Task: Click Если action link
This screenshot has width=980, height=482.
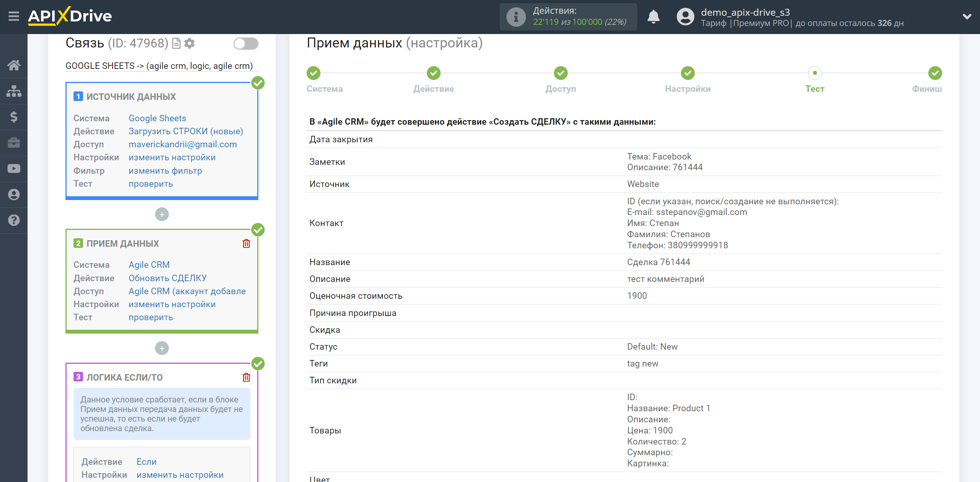Action: click(x=147, y=462)
